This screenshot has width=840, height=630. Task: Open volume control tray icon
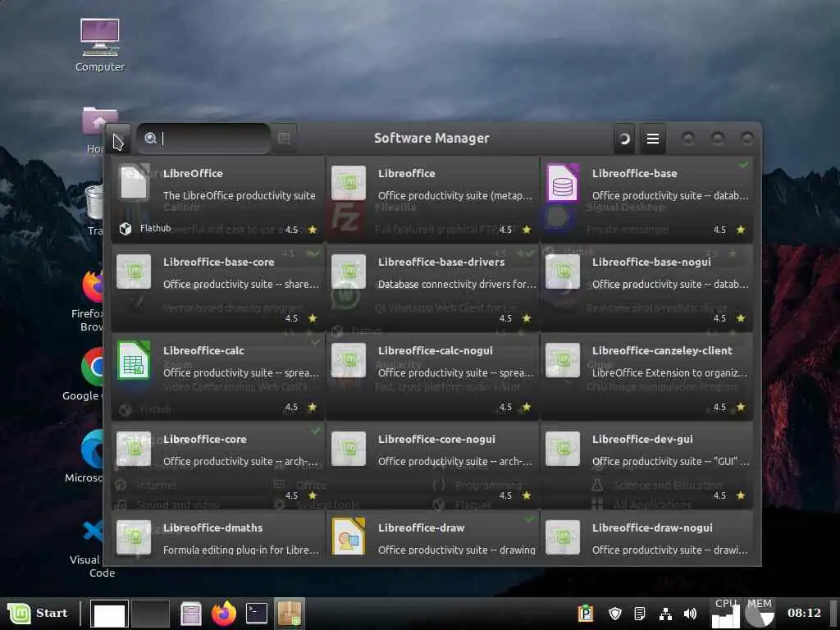(x=690, y=614)
